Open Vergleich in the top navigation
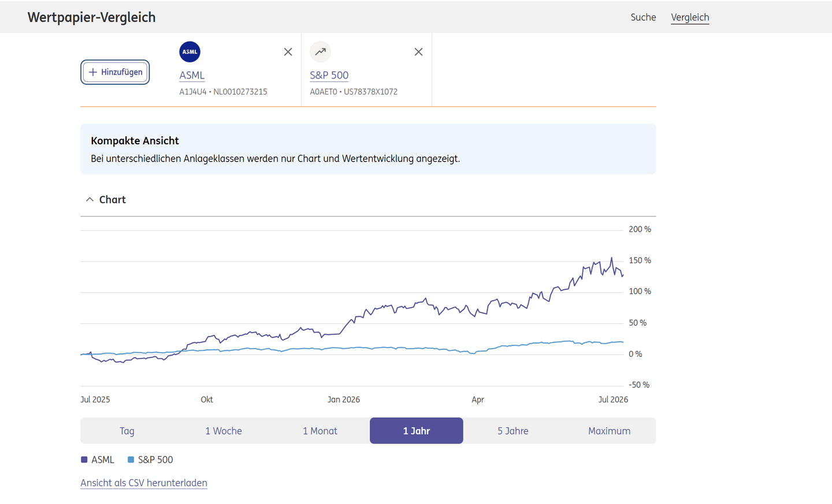This screenshot has width=832, height=504. pyautogui.click(x=690, y=17)
